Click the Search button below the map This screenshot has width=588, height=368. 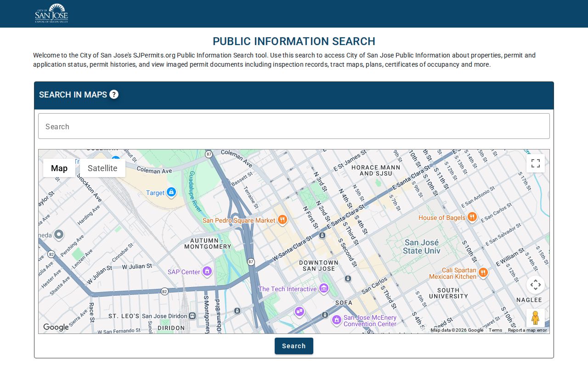click(294, 346)
